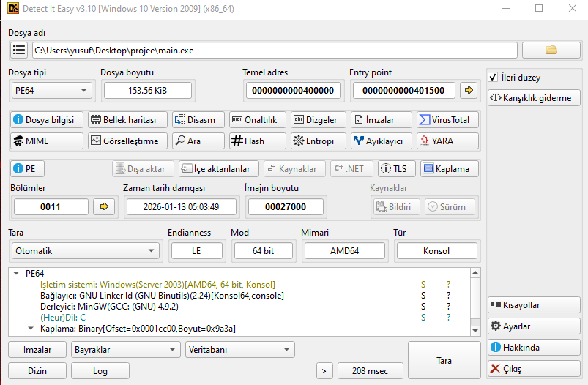Open the VirusTotal lookup

[x=447, y=120]
